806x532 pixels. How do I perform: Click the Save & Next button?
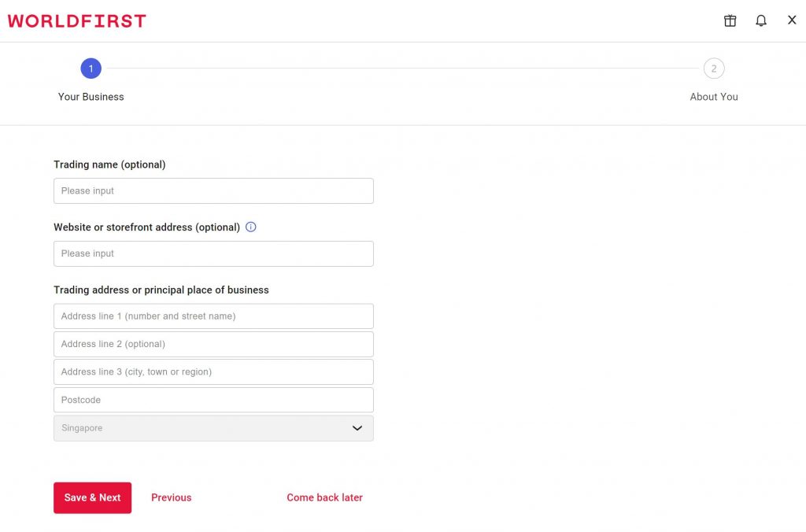(x=92, y=497)
